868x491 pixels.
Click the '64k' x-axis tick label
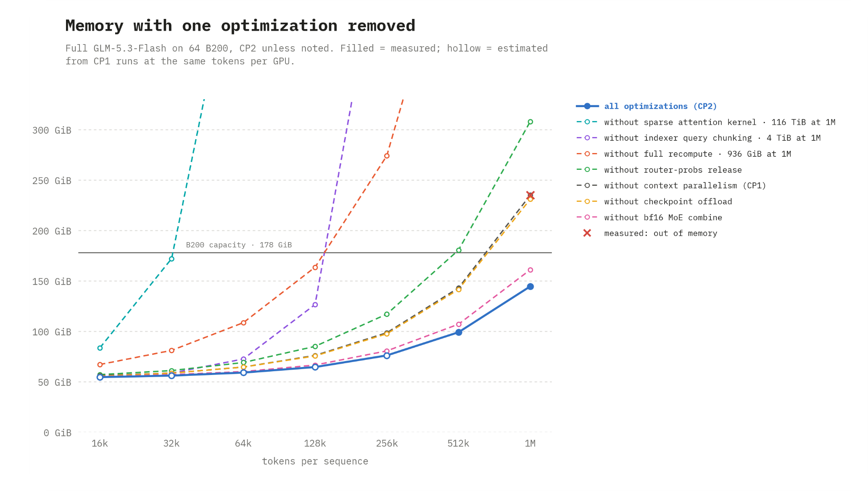[243, 443]
